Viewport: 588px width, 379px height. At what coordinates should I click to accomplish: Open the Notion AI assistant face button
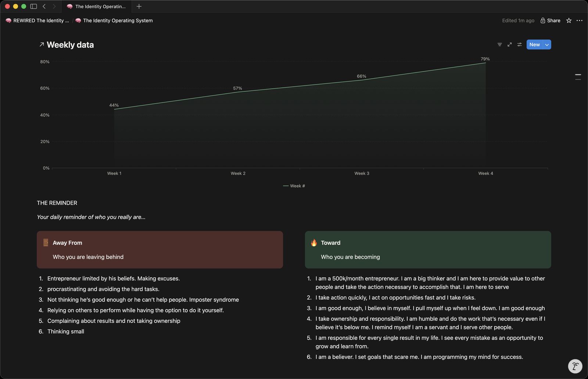click(x=575, y=366)
